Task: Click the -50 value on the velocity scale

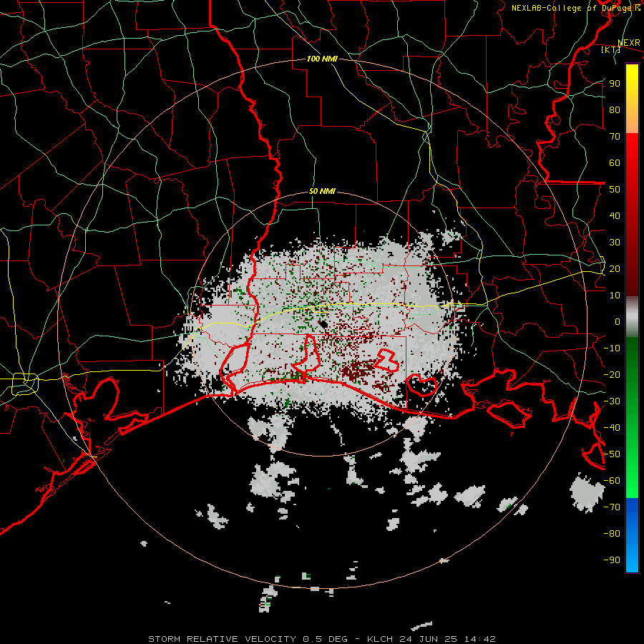Action: 612,454
